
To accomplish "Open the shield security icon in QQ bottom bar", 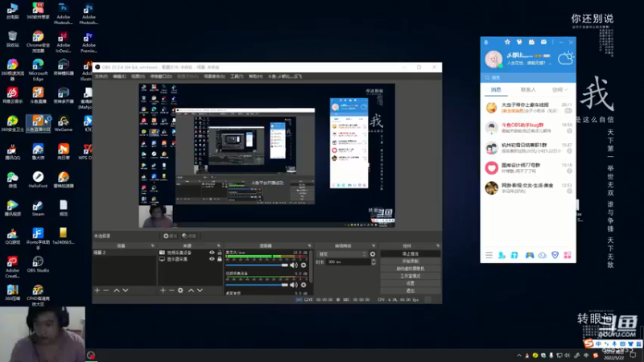I will 555,255.
